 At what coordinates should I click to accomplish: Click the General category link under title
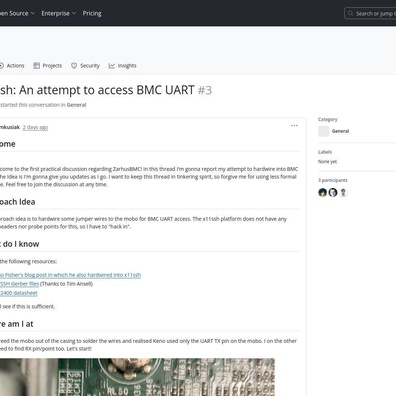[x=76, y=105]
